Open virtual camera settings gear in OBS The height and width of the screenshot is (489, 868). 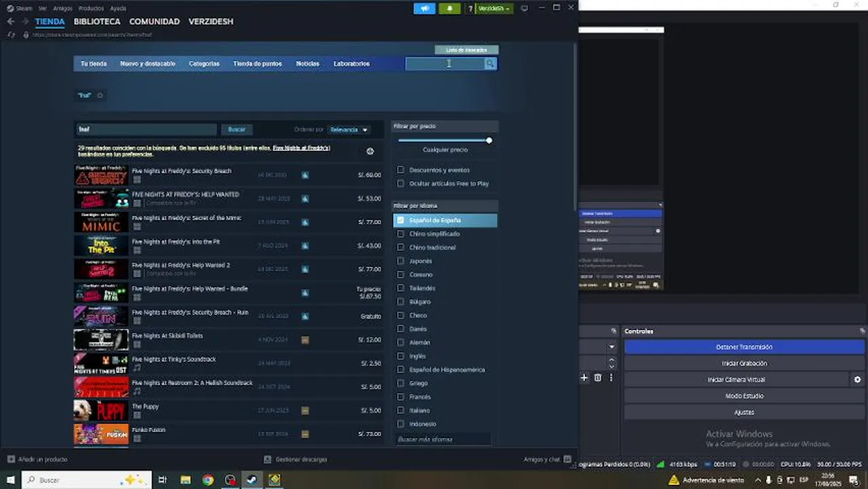click(857, 380)
